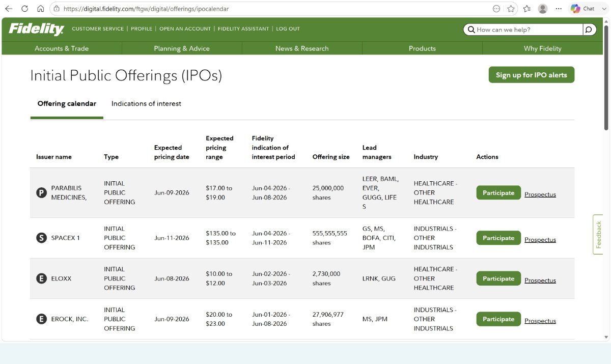Add this page to favorites star
Image resolution: width=611 pixels, height=364 pixels.
pyautogui.click(x=511, y=9)
